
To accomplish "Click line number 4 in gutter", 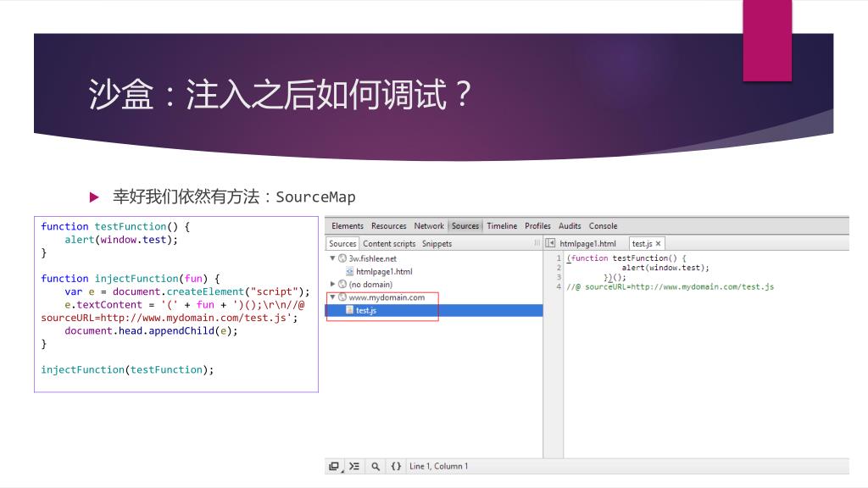I will coord(559,286).
